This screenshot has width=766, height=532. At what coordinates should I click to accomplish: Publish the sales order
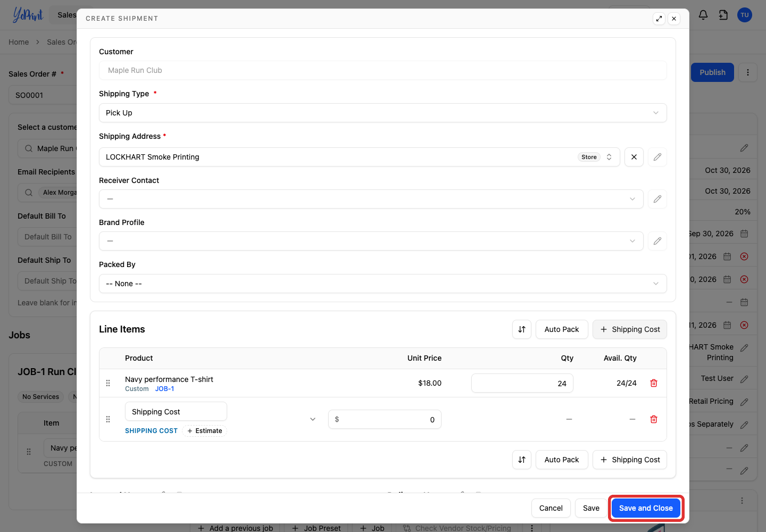pyautogui.click(x=712, y=72)
